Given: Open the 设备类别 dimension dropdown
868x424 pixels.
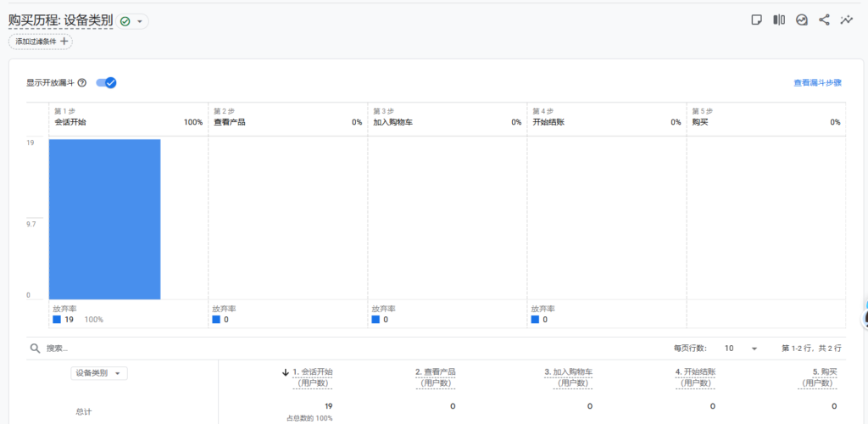Looking at the screenshot, I should (x=99, y=373).
